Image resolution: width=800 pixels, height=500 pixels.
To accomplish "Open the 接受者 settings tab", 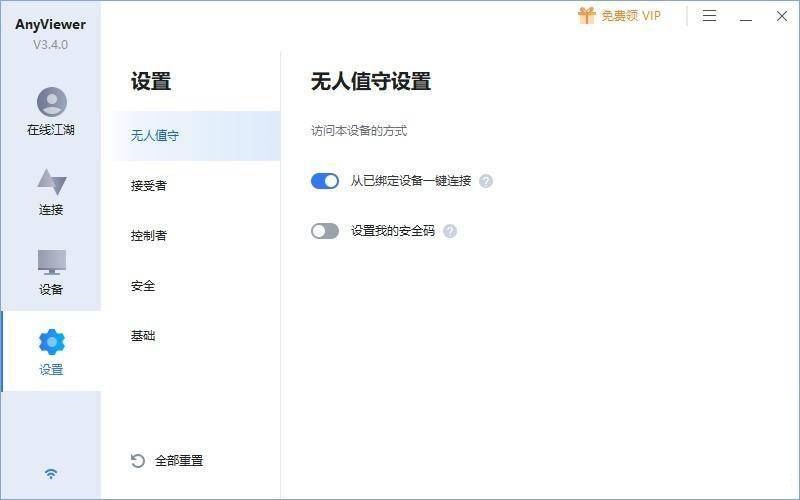I will (149, 186).
